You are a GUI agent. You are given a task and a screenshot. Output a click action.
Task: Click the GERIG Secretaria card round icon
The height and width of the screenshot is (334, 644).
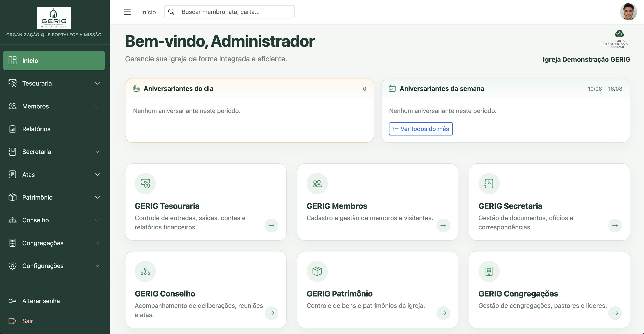point(489,184)
